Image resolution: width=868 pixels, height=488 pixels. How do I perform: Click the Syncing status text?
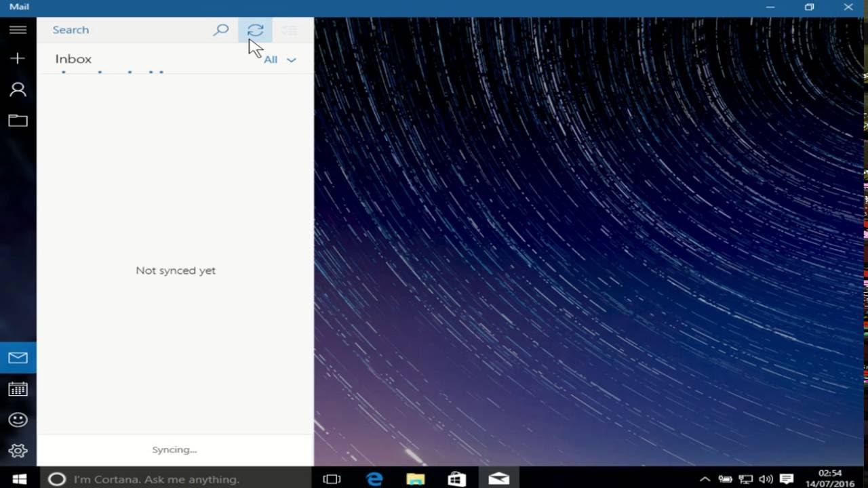click(x=174, y=449)
